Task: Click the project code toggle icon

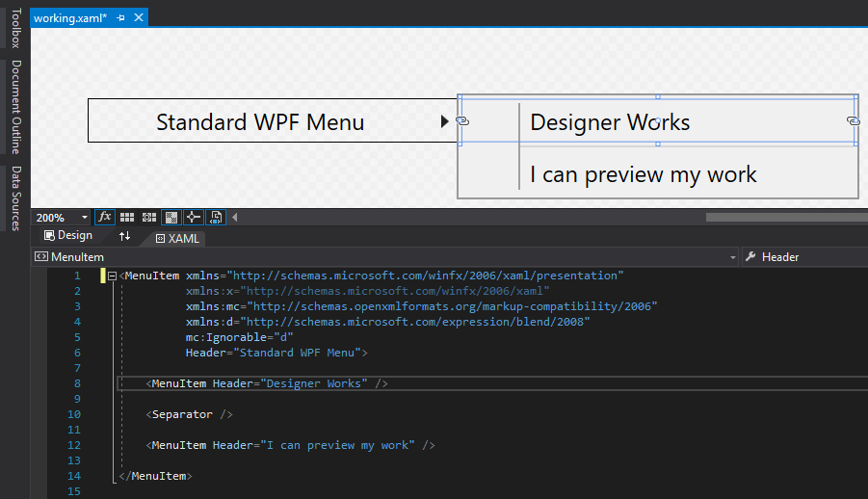Action: coord(217,217)
